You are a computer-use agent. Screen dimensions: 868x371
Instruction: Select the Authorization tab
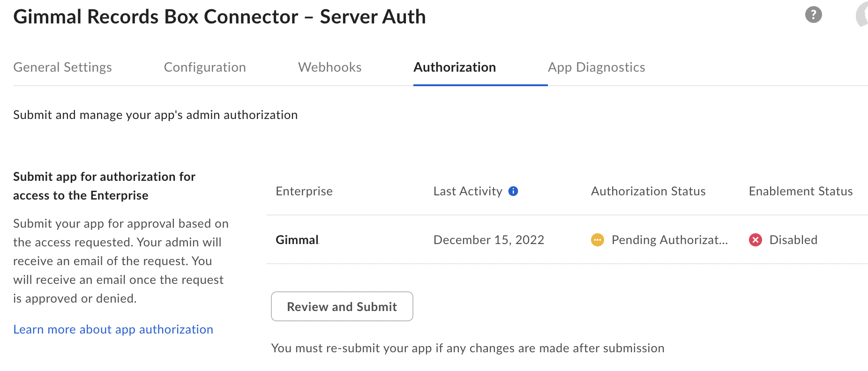(x=454, y=67)
